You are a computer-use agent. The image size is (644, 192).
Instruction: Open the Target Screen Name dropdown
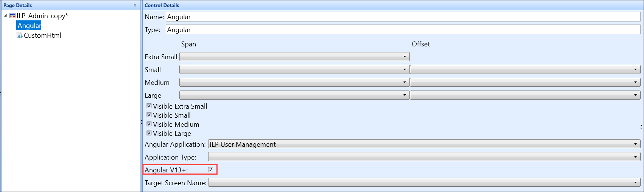pos(424,183)
